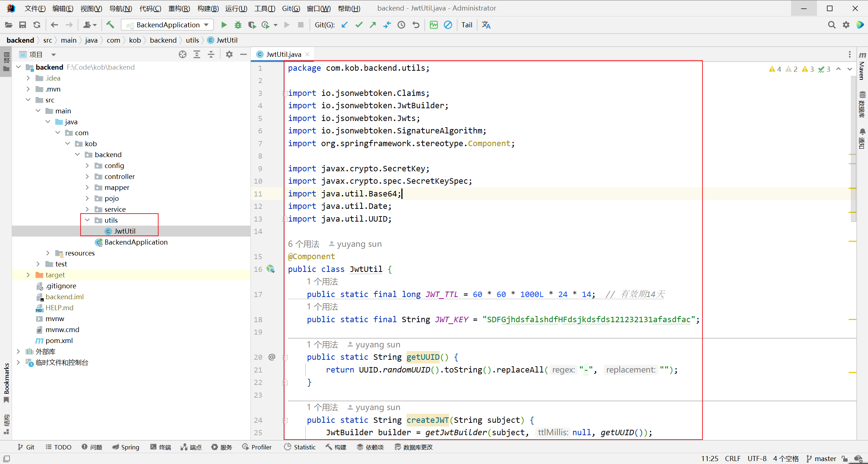Click Locate file target icon in project panel
The image size is (868, 464).
click(x=183, y=54)
